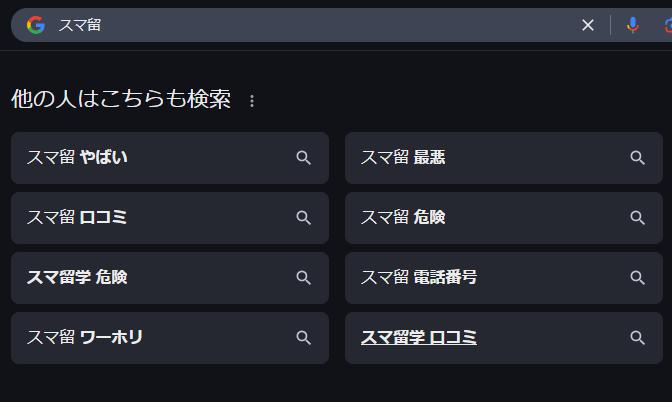Focus the search field containing スマ留
The width and height of the screenshot is (672, 402).
(300, 25)
